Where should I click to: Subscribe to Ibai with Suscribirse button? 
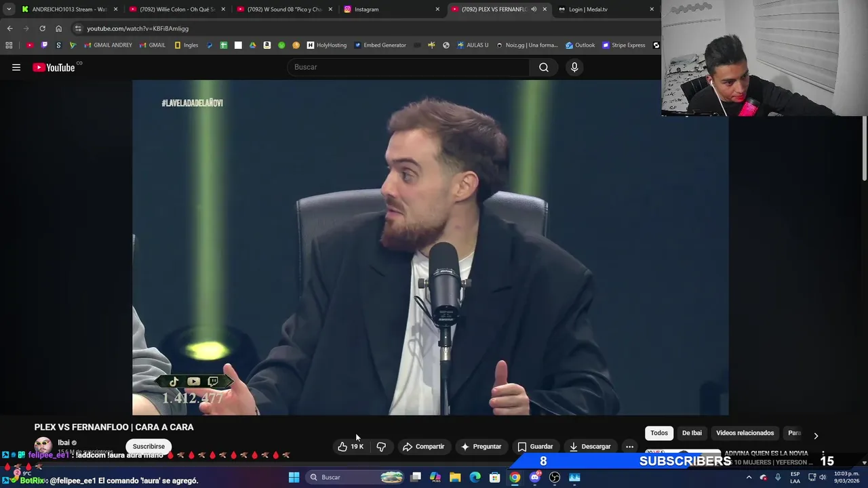tap(149, 447)
